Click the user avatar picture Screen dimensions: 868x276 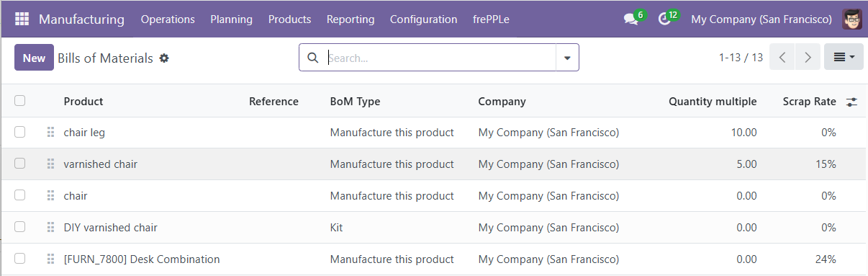(x=852, y=19)
